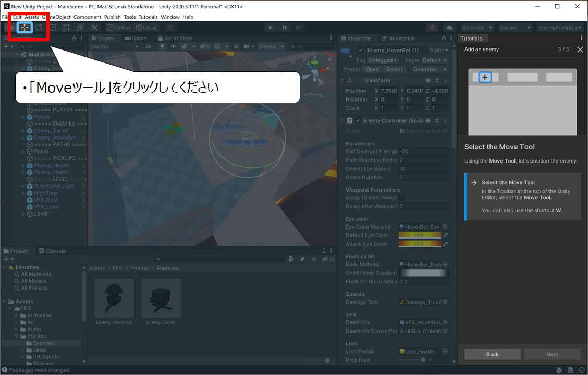This screenshot has height=375, width=588.
Task: Pick the Default Eye Color swatch
Action: click(x=420, y=235)
